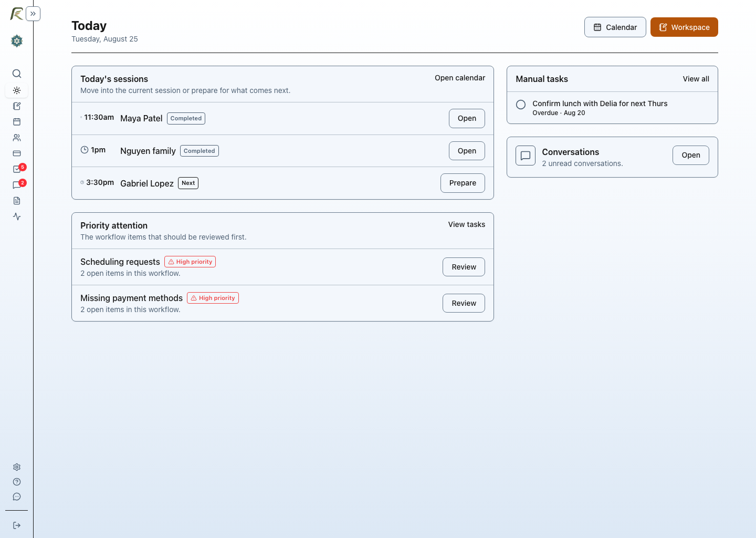Click High priority badge on Missing payment methods
Viewport: 756px width, 538px height.
pos(213,298)
